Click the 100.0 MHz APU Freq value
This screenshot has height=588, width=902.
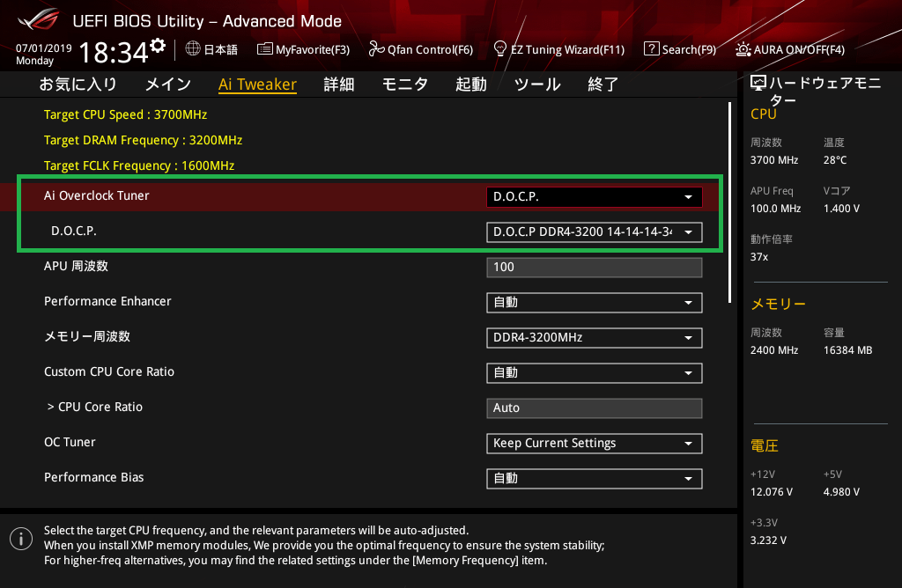(x=775, y=208)
